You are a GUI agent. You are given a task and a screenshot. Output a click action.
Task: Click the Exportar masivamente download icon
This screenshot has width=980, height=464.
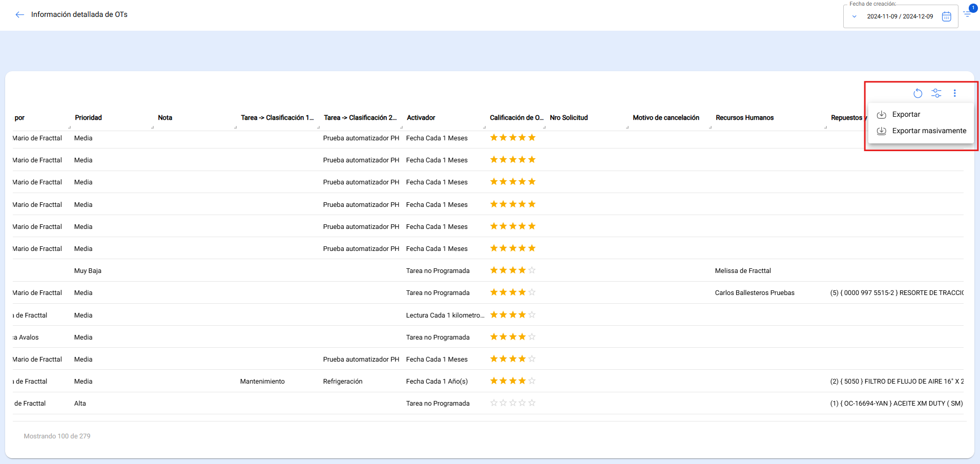tap(881, 131)
